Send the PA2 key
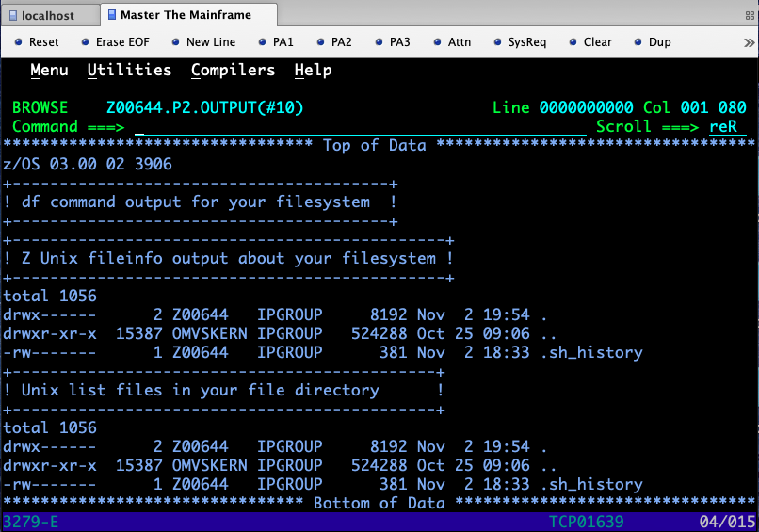759x532 pixels. [334, 42]
